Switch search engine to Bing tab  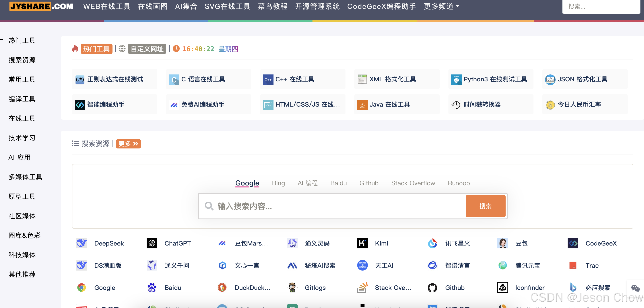278,183
